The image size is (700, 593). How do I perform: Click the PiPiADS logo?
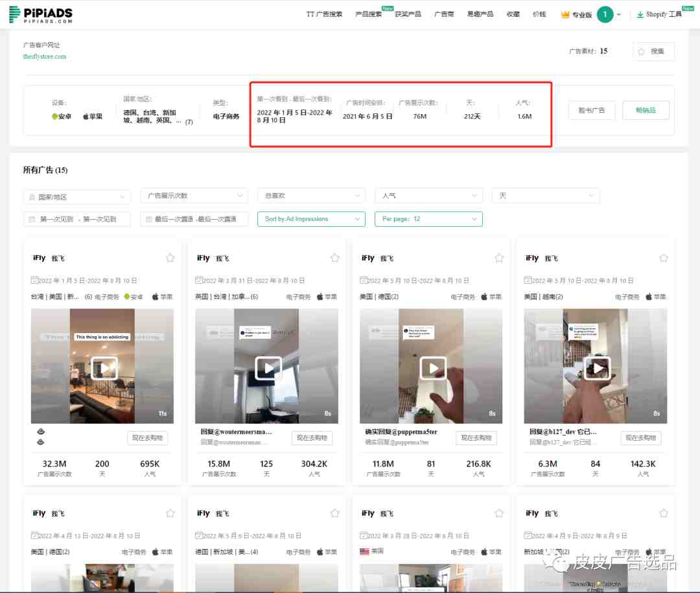coord(41,14)
